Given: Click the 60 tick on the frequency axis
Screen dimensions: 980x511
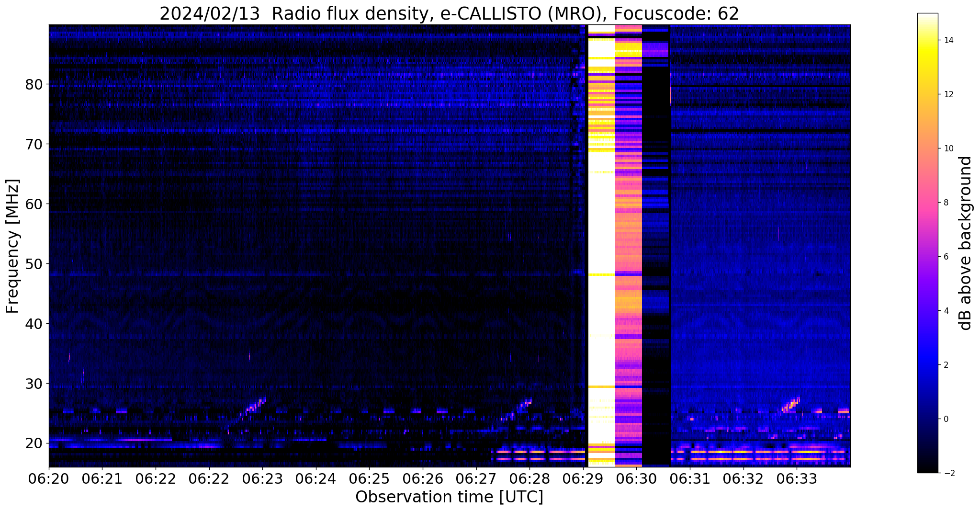Looking at the screenshot, I should tap(34, 204).
